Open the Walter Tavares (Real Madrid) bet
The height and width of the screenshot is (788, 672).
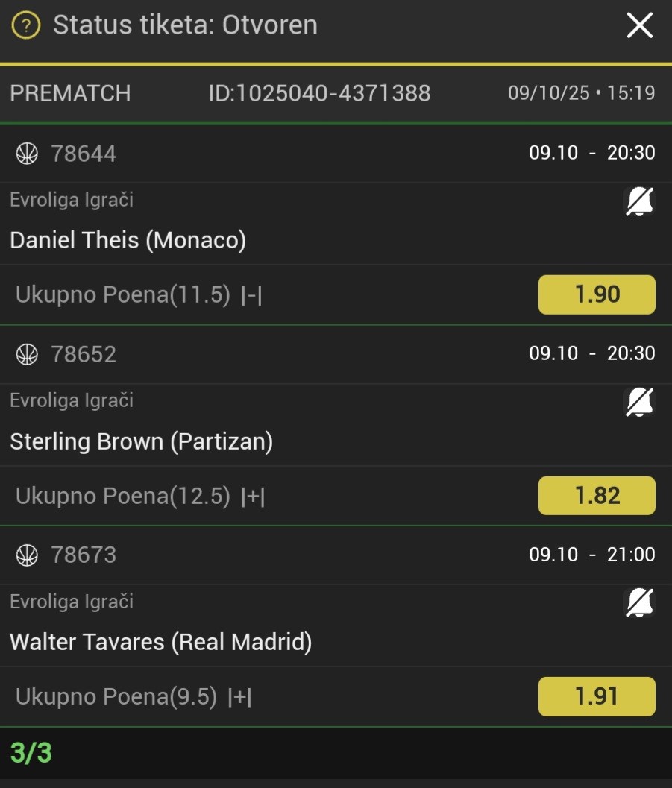161,642
